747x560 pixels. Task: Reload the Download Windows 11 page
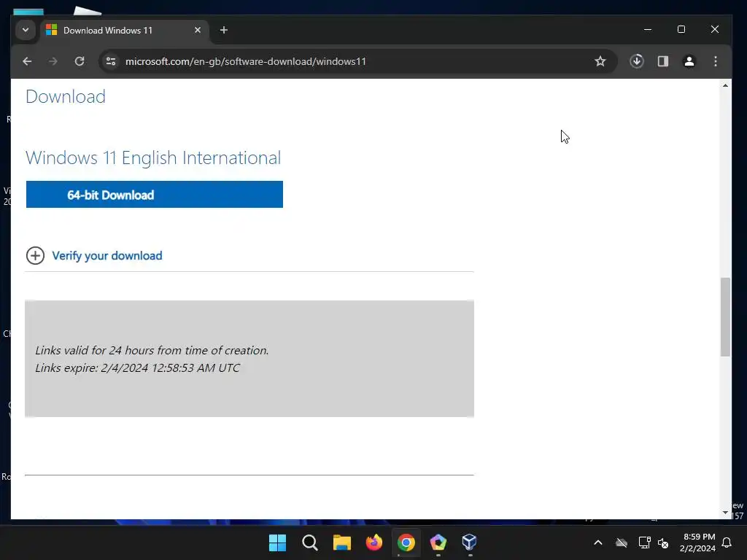click(80, 61)
